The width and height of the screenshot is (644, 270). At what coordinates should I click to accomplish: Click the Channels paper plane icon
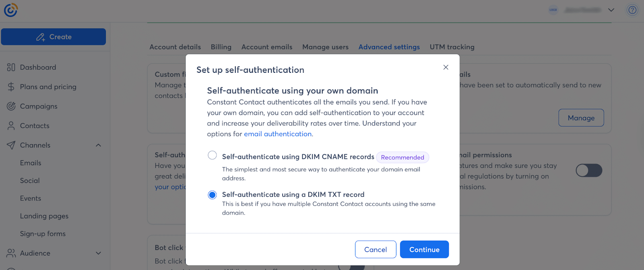point(11,145)
